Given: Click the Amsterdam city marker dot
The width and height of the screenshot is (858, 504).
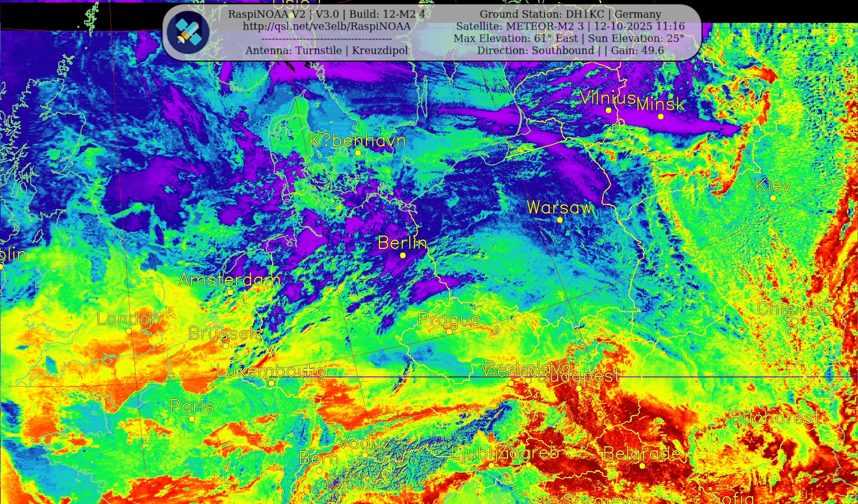Looking at the screenshot, I should tap(230, 292).
